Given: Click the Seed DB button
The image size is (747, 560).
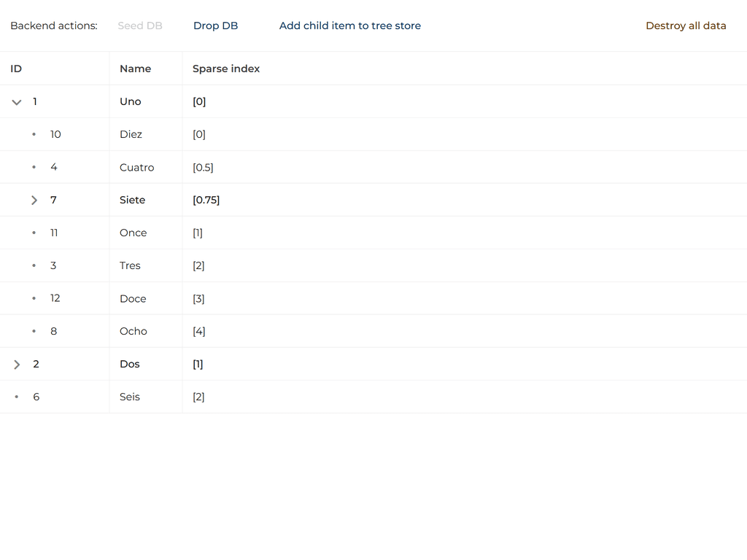Looking at the screenshot, I should pos(140,26).
